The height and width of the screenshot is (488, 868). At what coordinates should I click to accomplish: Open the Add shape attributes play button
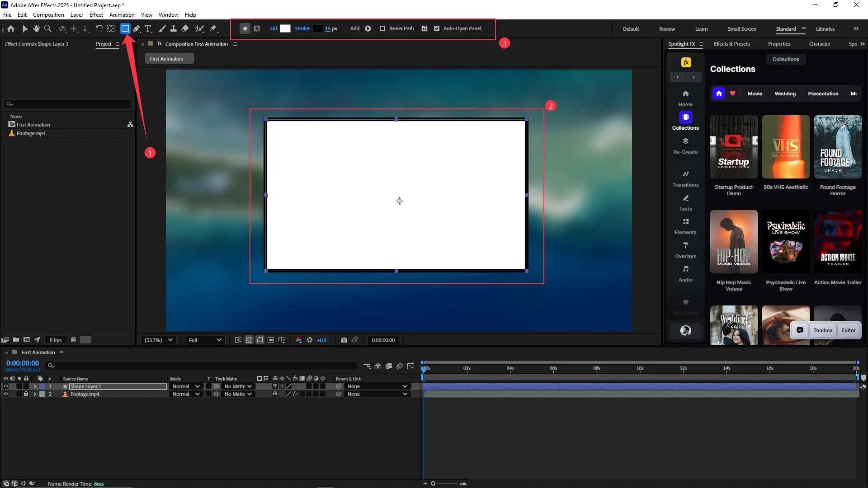pyautogui.click(x=368, y=28)
